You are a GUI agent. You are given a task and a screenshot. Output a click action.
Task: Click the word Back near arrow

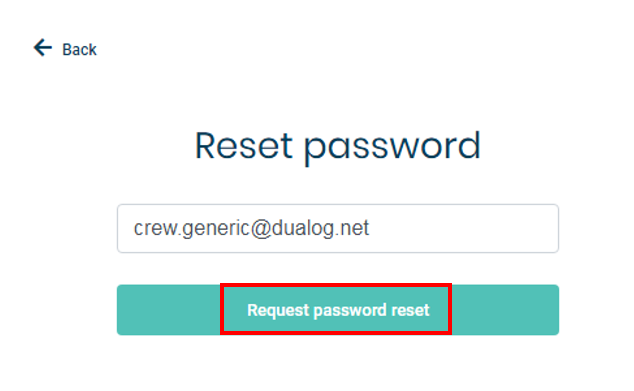(x=79, y=50)
